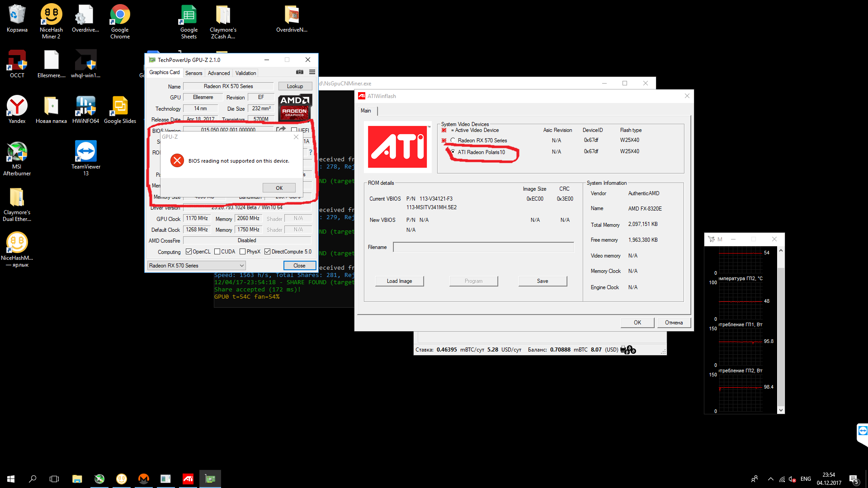Select the ATI Radeon Polaris10 radio button
The image size is (868, 488).
point(453,152)
